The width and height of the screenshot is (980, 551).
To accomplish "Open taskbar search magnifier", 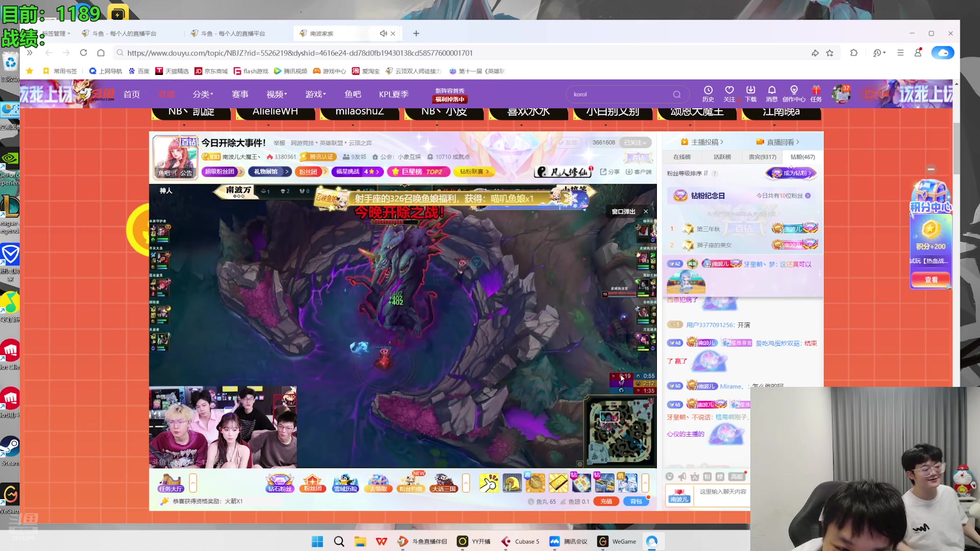I will tap(339, 541).
